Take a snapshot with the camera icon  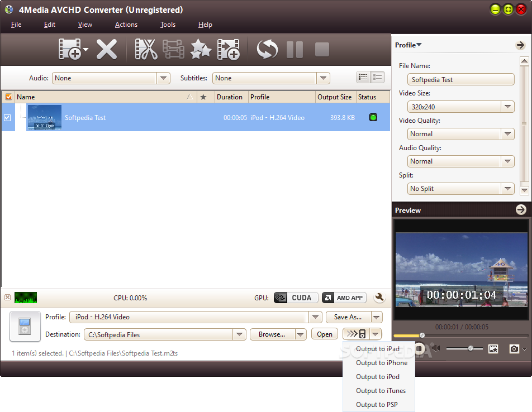[514, 349]
